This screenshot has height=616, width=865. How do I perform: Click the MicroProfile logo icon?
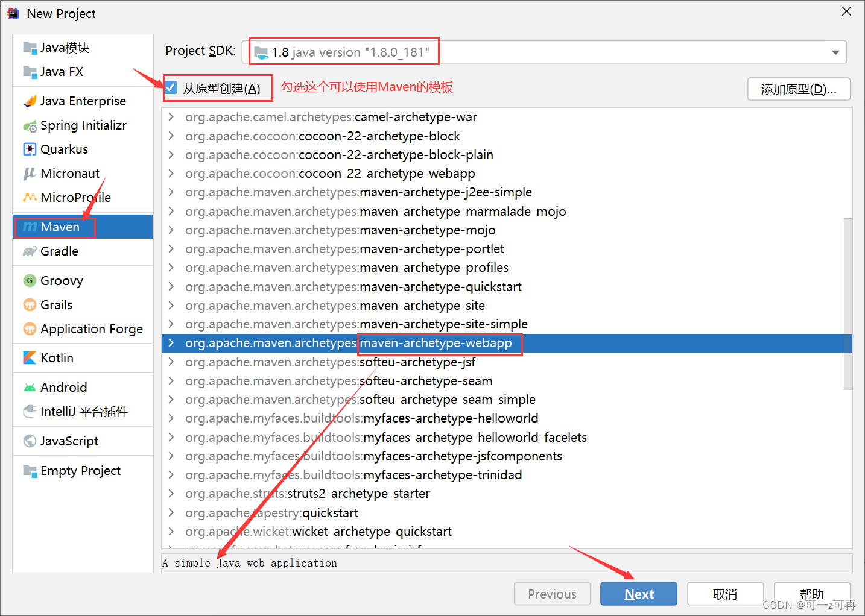[x=30, y=197]
